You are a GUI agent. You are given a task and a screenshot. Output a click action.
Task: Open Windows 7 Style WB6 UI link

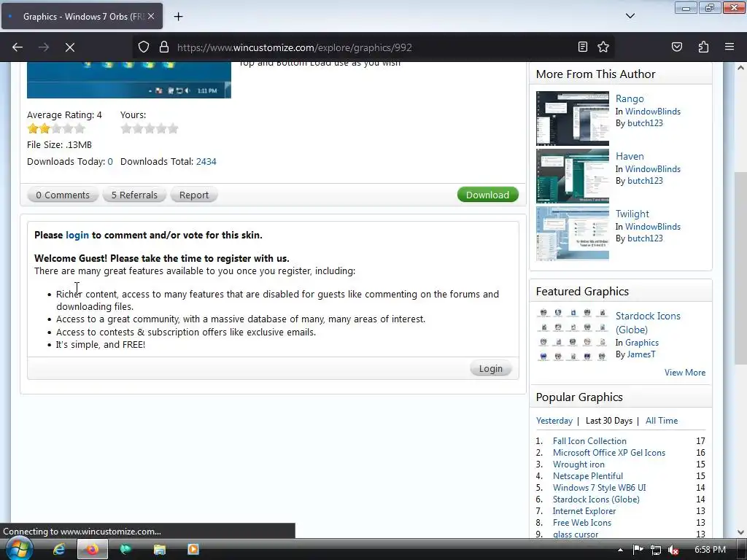(600, 488)
